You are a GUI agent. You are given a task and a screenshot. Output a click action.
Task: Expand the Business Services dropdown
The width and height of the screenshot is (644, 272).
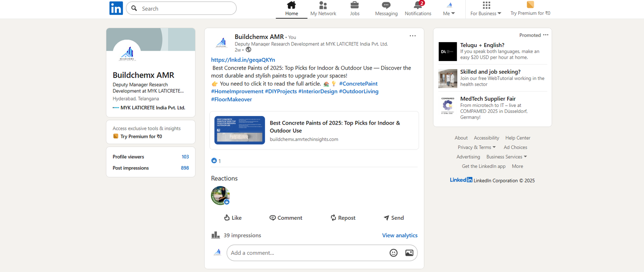(506, 157)
